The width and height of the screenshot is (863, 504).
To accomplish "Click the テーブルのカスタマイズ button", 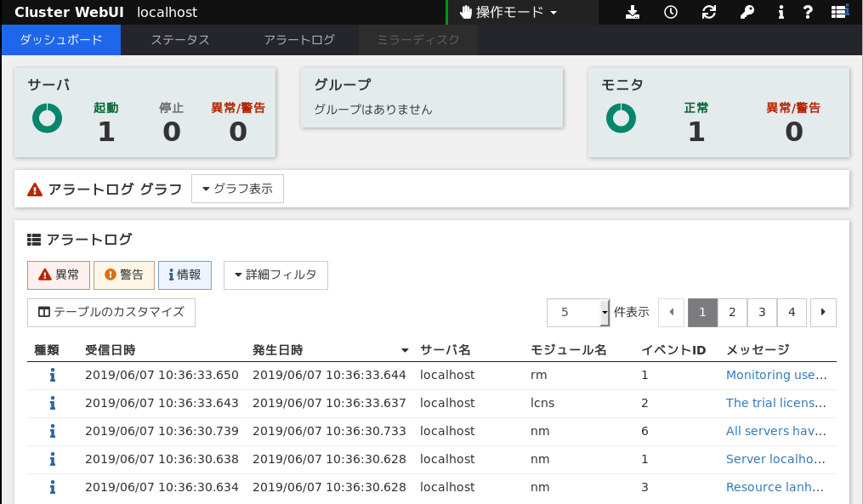I will click(x=111, y=312).
